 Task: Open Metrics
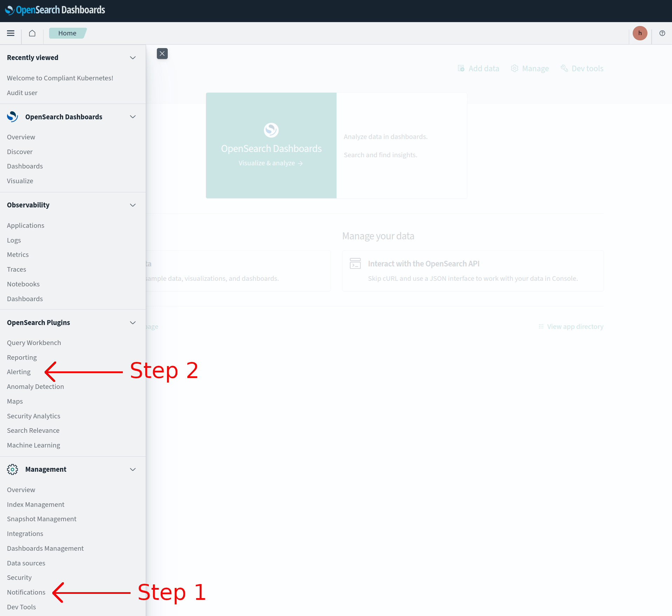coord(18,254)
